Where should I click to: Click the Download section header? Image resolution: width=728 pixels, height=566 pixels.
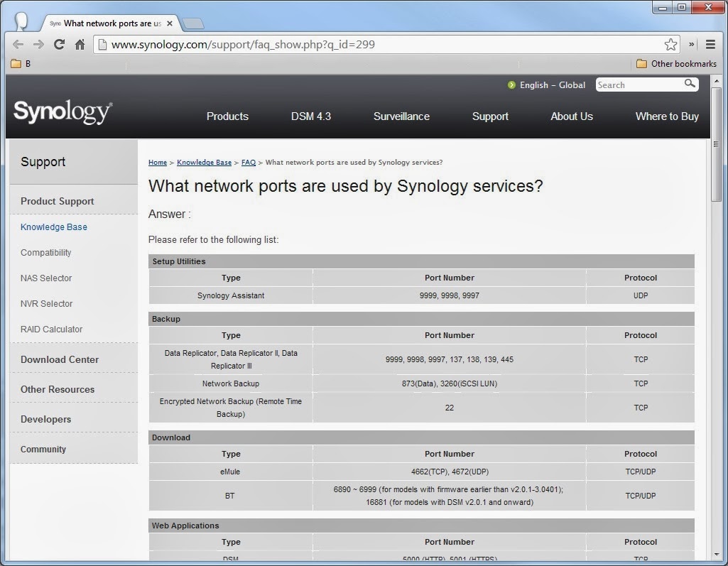tap(422, 438)
